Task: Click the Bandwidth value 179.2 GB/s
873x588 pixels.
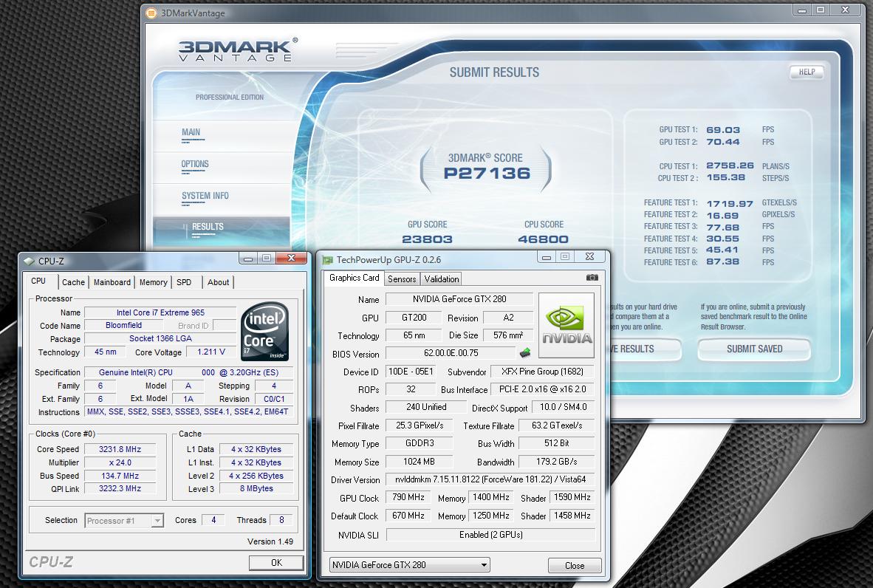Action: point(556,462)
